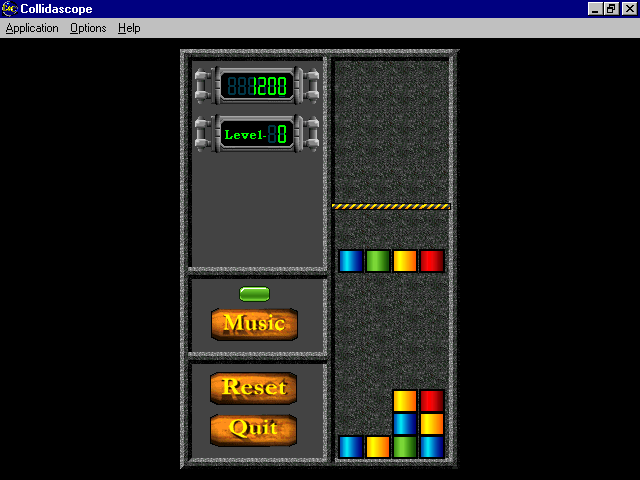The width and height of the screenshot is (640, 480).
Task: Open the Application menu
Action: 32,28
